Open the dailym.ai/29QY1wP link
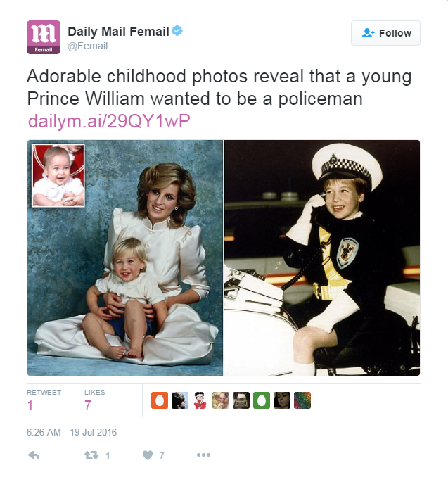The image size is (448, 482). point(109,121)
